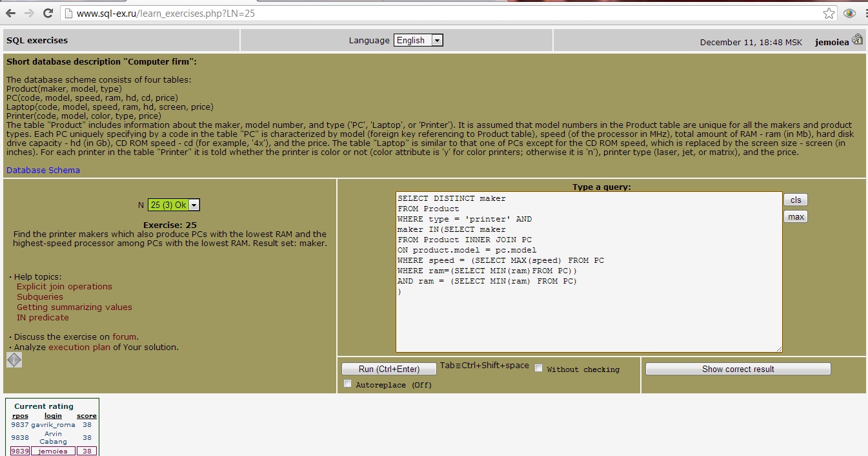Run the SQL query

click(389, 368)
